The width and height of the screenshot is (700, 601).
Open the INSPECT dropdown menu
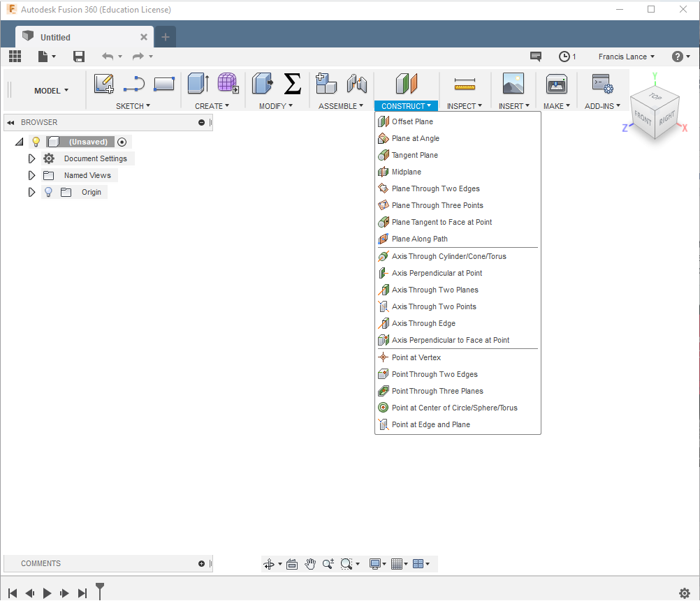pos(465,106)
